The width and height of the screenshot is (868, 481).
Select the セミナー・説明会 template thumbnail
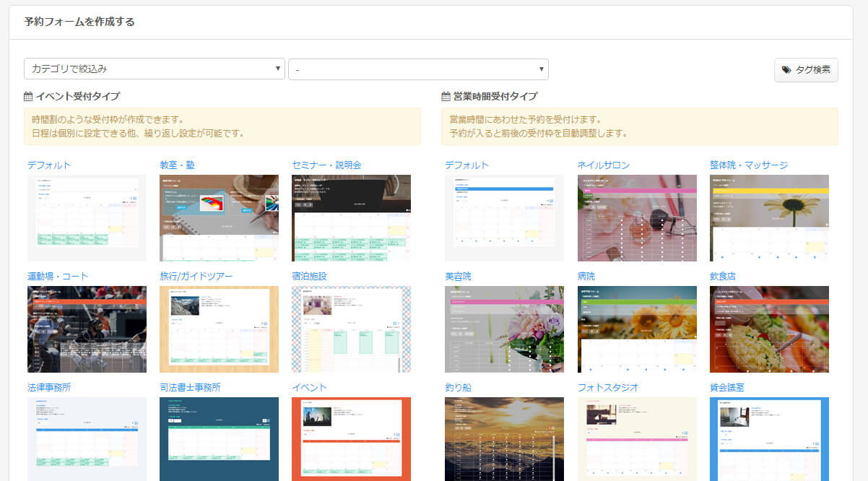pos(351,217)
